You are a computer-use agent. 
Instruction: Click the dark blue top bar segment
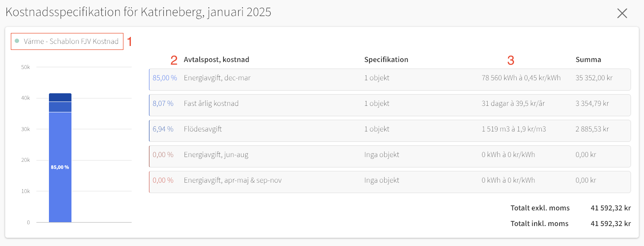pos(60,97)
